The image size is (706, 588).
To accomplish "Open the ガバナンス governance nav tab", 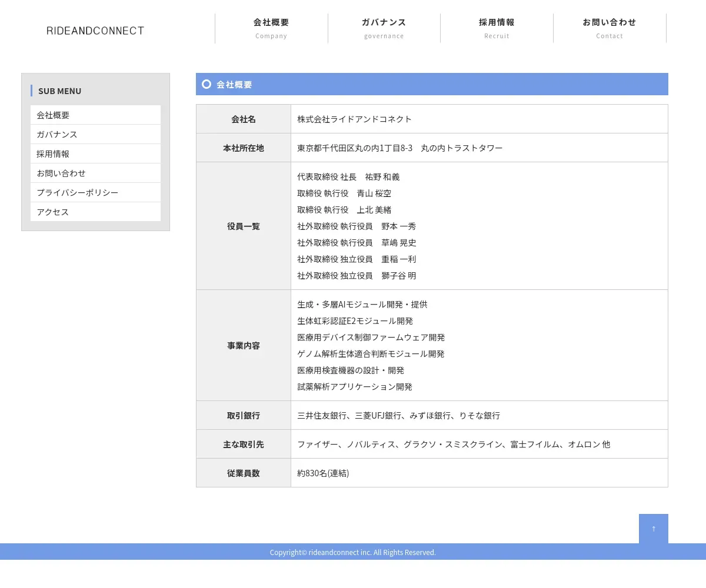I will click(x=384, y=28).
